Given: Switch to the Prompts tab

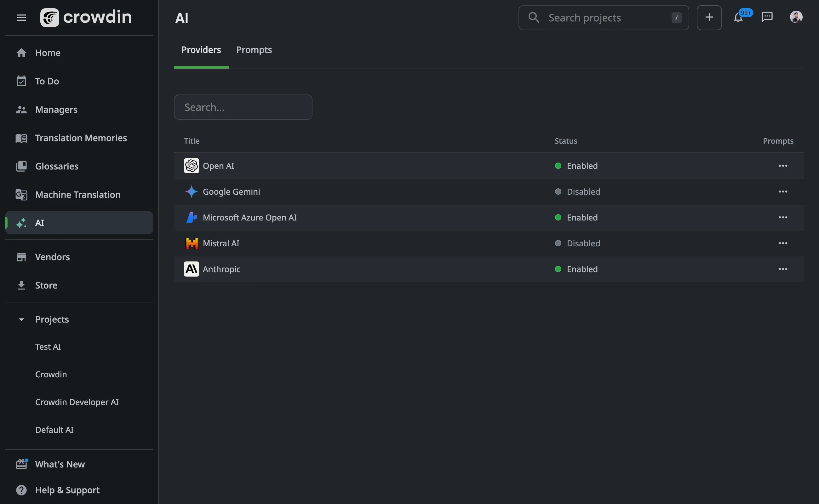Looking at the screenshot, I should pyautogui.click(x=254, y=50).
